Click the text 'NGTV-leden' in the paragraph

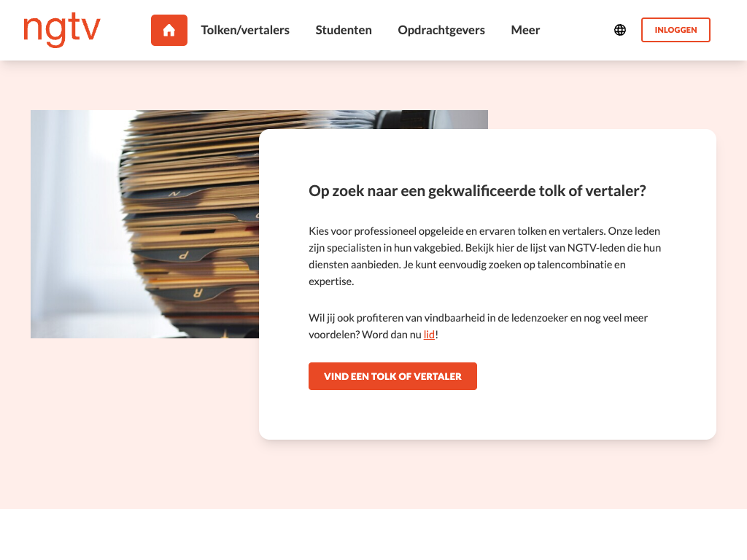(597, 248)
